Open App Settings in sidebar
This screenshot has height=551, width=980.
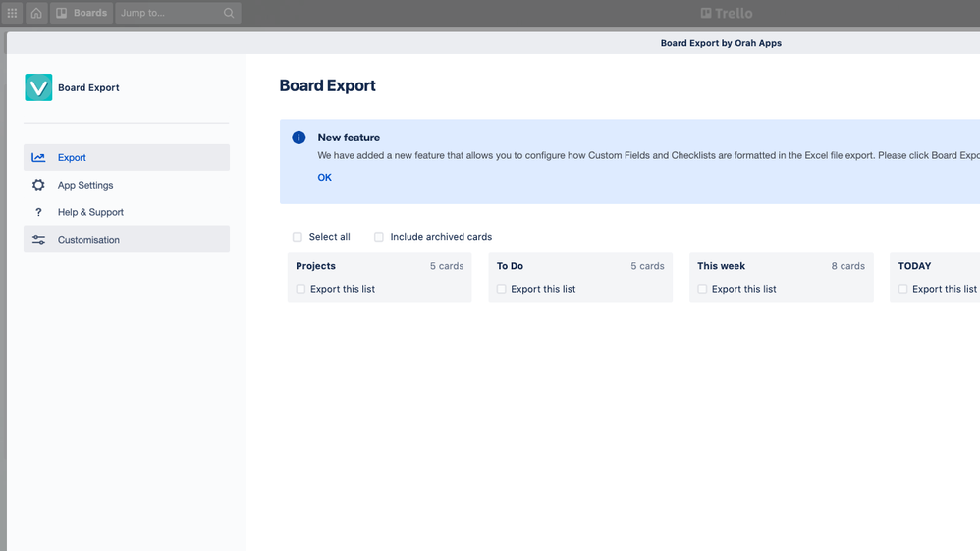(127, 185)
